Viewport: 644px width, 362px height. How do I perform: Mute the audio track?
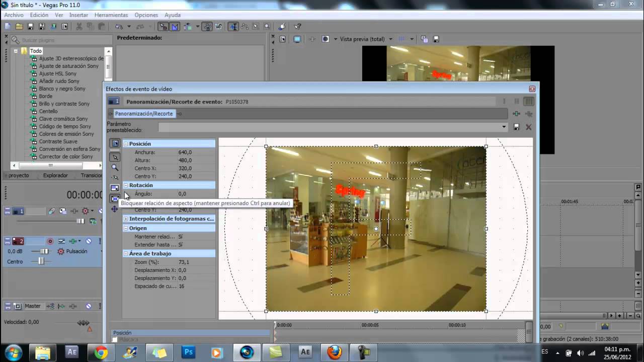[x=89, y=241]
